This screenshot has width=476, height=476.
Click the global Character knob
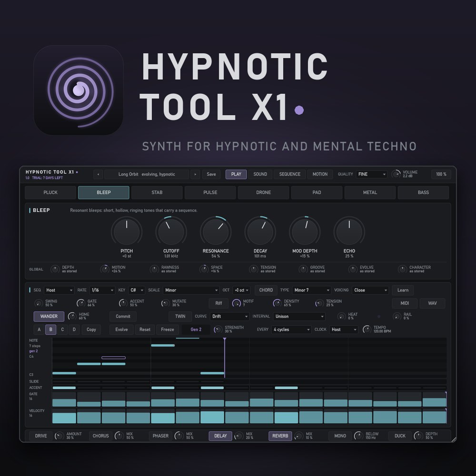point(402,269)
